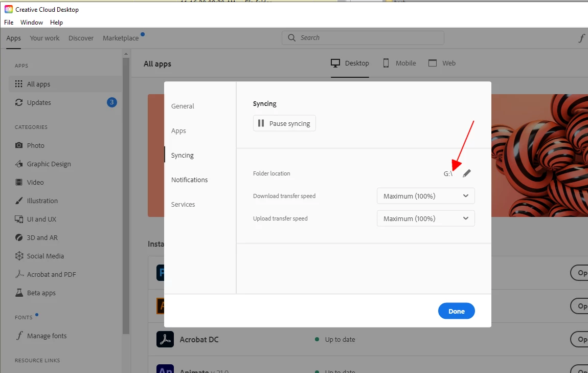This screenshot has width=588, height=373.
Task: Click the UI and UX devices icon
Action: tap(18, 219)
